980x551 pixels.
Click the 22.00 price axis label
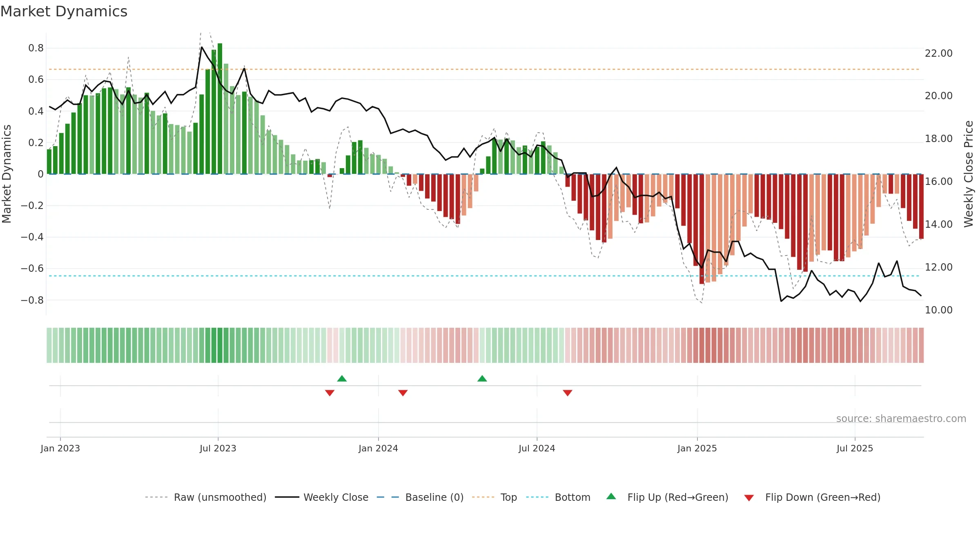point(939,53)
